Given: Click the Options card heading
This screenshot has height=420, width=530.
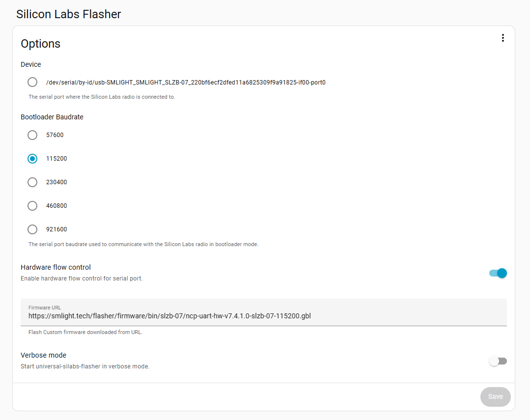Looking at the screenshot, I should [40, 44].
